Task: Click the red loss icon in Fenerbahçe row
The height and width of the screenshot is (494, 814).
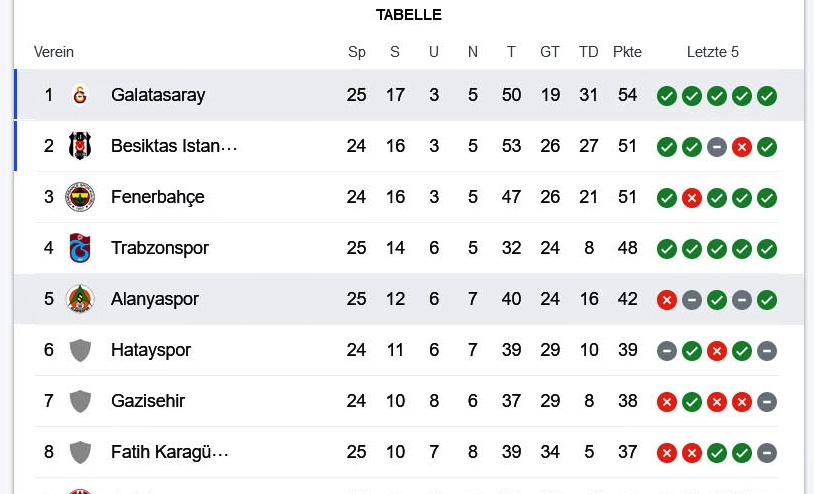Action: click(x=691, y=198)
